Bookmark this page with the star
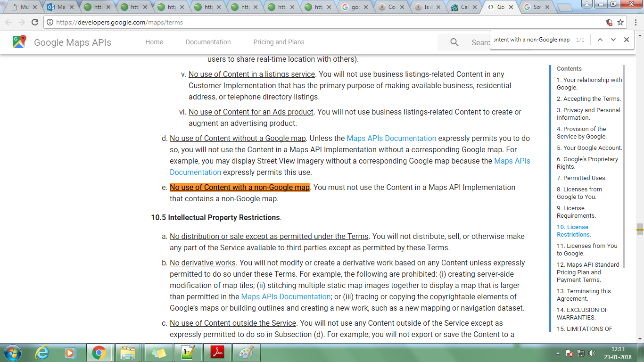This screenshot has width=644, height=362. [620, 22]
